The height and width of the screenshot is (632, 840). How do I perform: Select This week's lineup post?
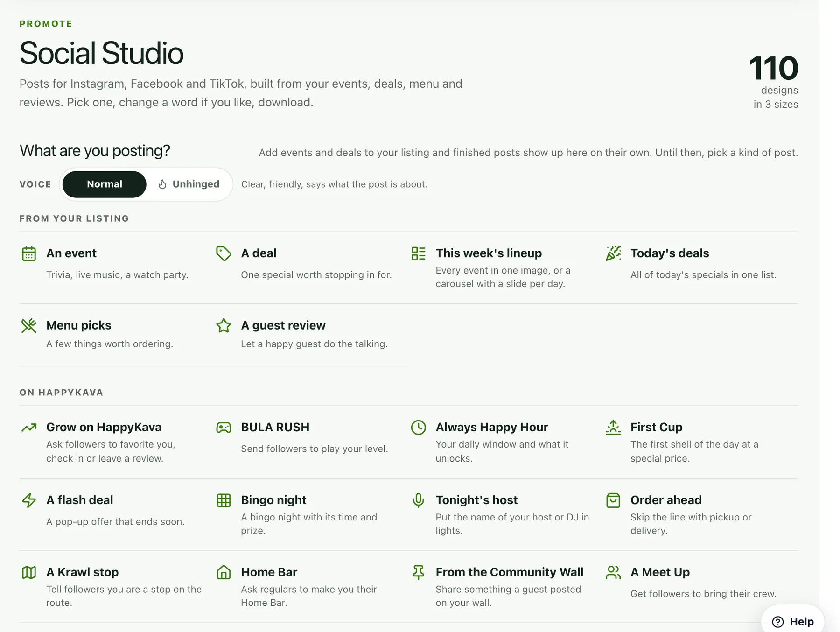[x=506, y=267]
